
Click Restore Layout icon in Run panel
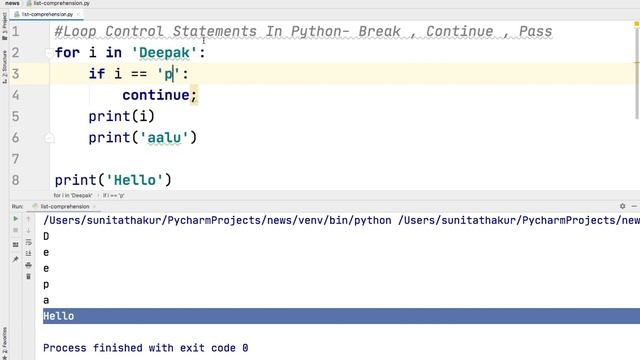click(16, 245)
